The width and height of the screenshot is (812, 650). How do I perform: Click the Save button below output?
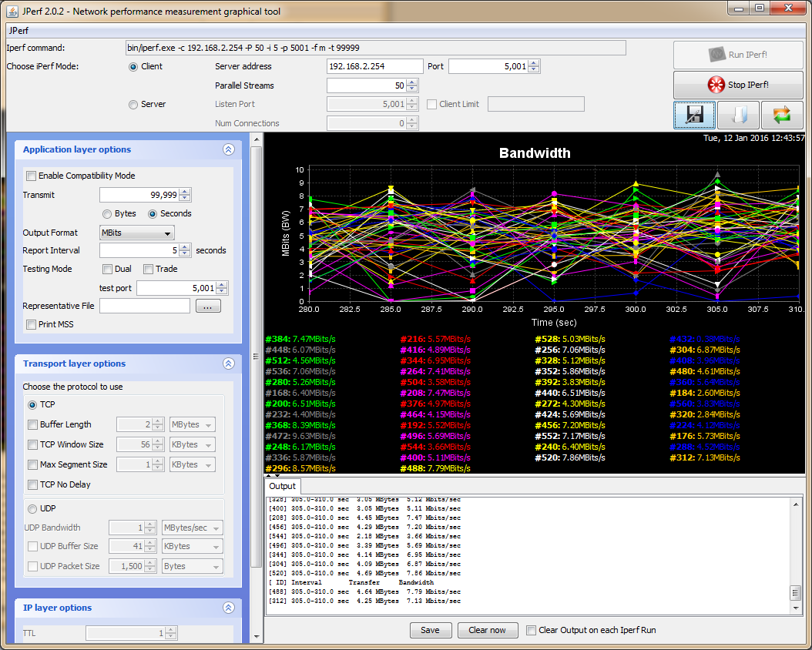coord(430,630)
